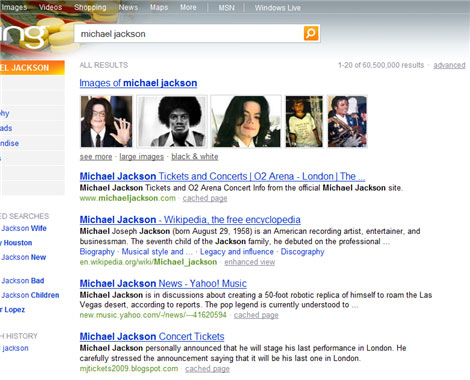
Task: Open the Maps tab
Action: point(159,7)
